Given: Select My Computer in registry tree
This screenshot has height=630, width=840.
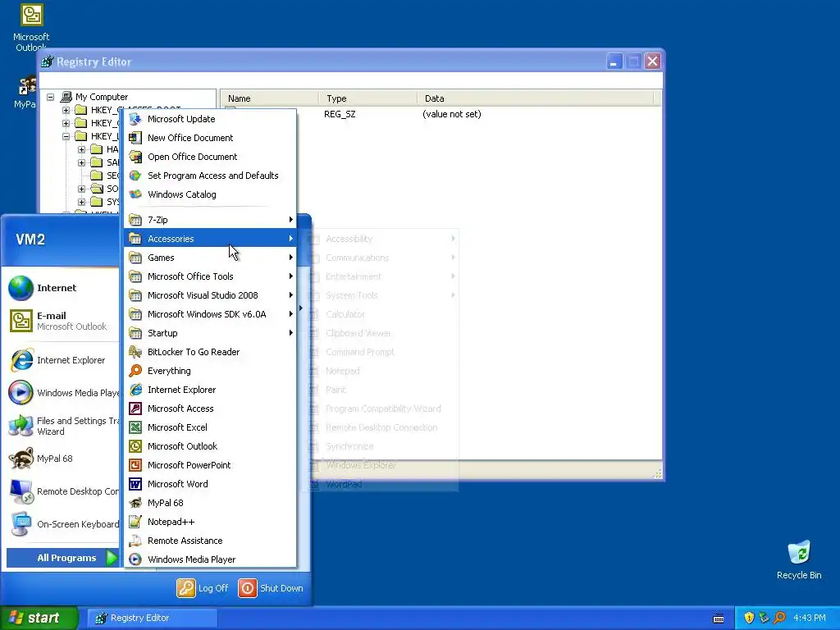Looking at the screenshot, I should coord(102,97).
